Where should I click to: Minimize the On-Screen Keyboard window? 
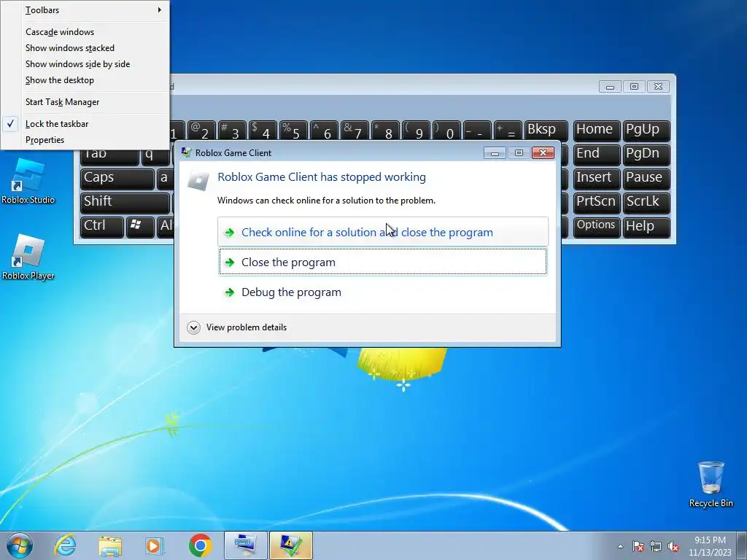pos(610,87)
